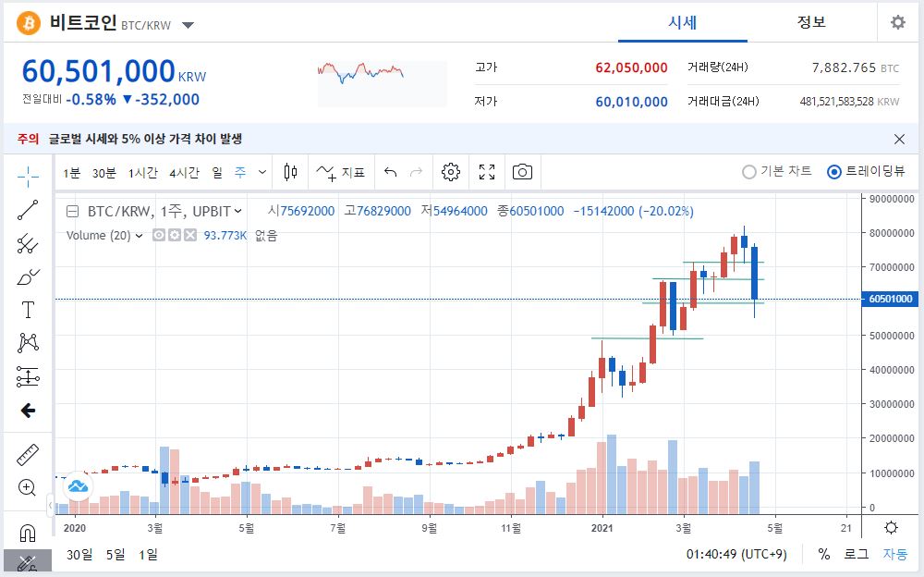924x577 pixels.
Task: Select the 트레이딩뷰 radio button
Action: [x=833, y=172]
